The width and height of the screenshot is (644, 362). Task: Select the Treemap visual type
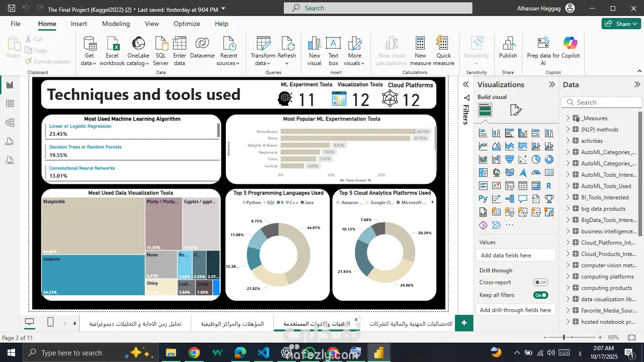(483, 173)
